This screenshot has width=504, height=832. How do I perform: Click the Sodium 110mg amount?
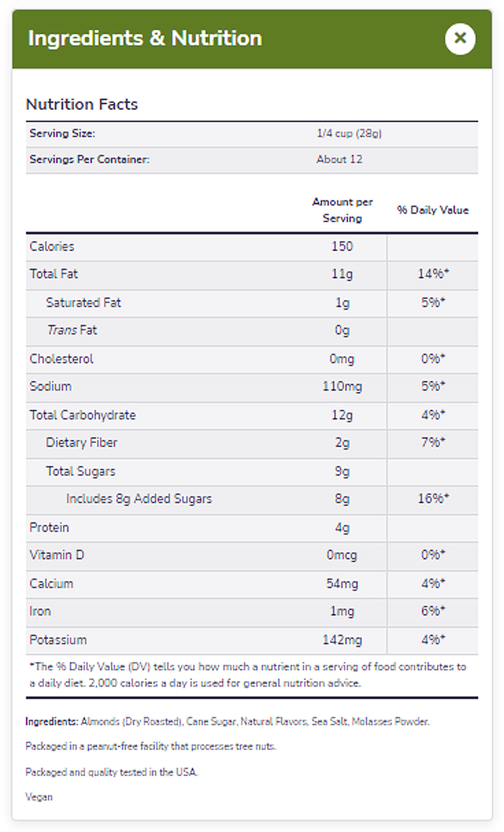coord(342,387)
